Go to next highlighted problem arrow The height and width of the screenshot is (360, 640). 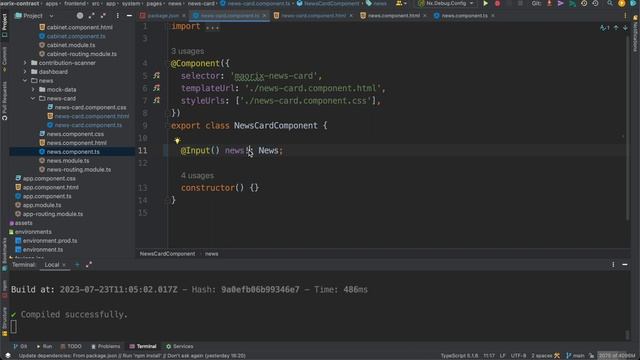pyautogui.click(x=625, y=28)
